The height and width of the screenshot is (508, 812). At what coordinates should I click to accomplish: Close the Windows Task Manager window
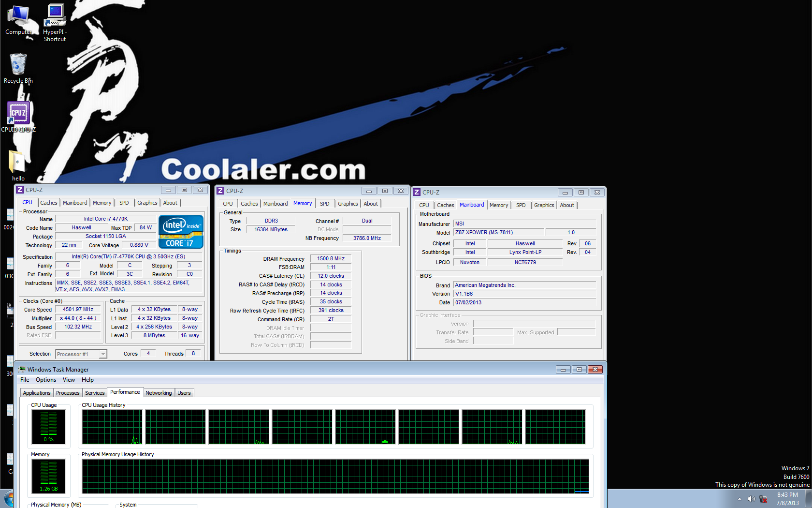pyautogui.click(x=595, y=370)
